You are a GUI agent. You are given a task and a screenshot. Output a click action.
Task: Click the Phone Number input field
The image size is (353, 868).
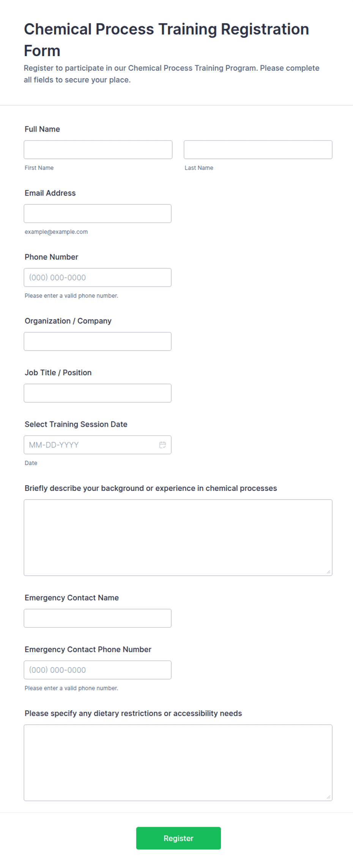tap(98, 277)
